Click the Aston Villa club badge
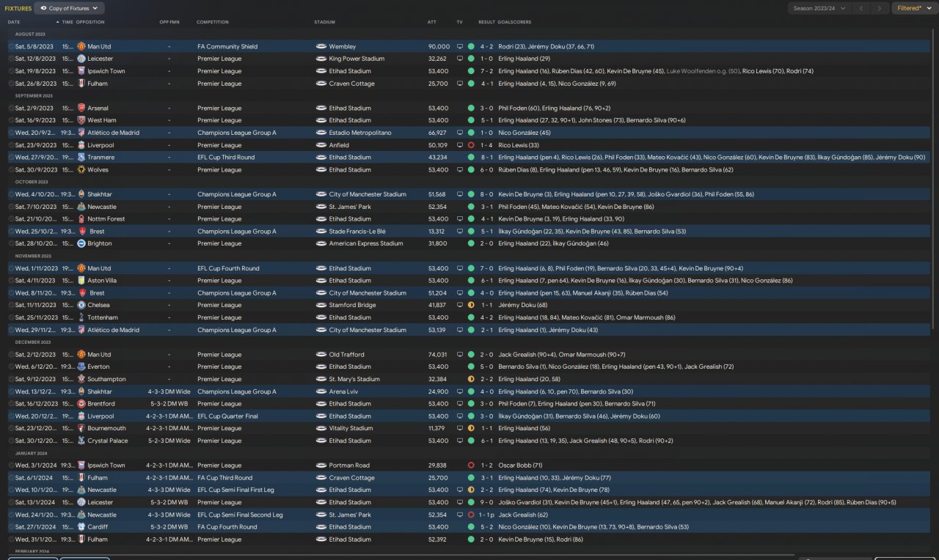This screenshot has width=939, height=560. pos(81,281)
